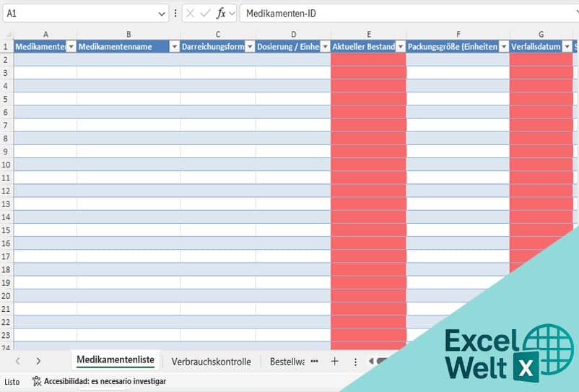
Task: Click the Verfallsdatum header cell
Action: click(x=541, y=46)
